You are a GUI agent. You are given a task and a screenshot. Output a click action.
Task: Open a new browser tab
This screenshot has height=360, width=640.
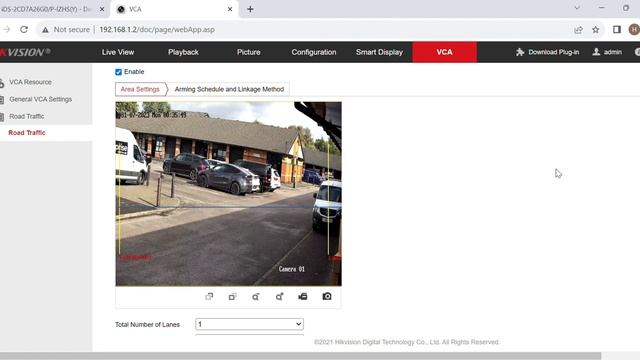click(250, 9)
